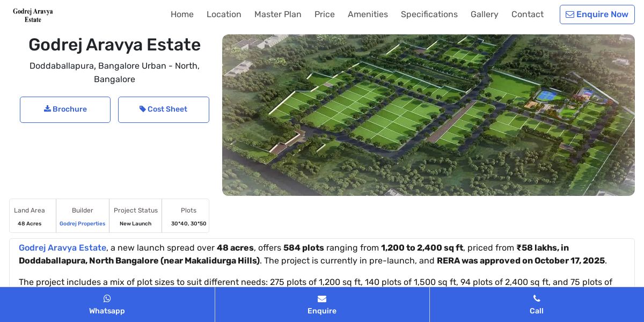Open Specifications in the navigation bar

point(429,14)
